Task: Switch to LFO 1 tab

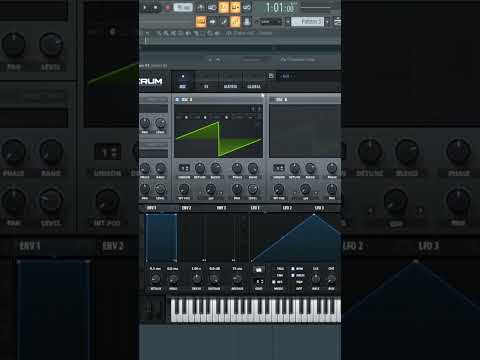Action: coord(255,208)
